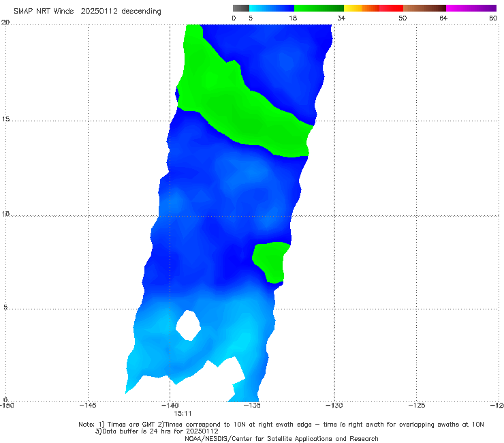Screen dimensions: 504x443
Task: Click the note '3)Data buffer is 24 hrs for 20250112'
Action: coord(157,431)
